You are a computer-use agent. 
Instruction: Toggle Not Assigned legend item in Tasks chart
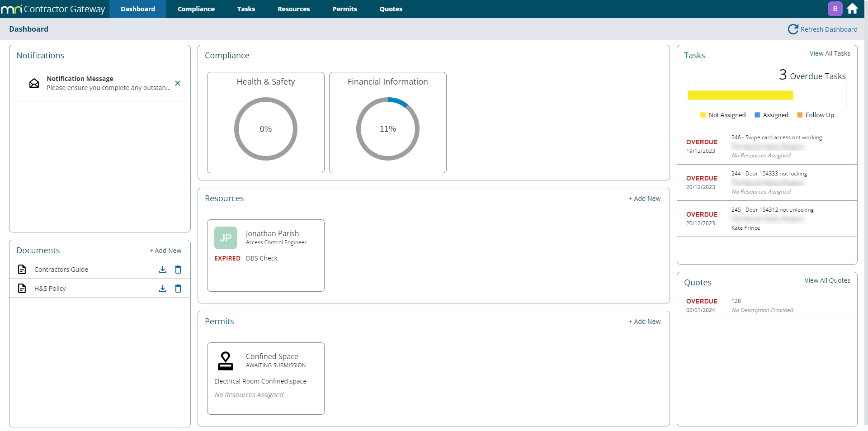(x=723, y=115)
